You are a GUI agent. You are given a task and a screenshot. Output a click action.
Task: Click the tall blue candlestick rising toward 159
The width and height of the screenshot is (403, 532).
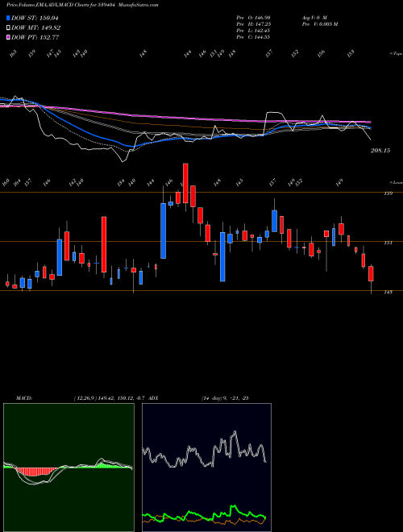[163, 231]
